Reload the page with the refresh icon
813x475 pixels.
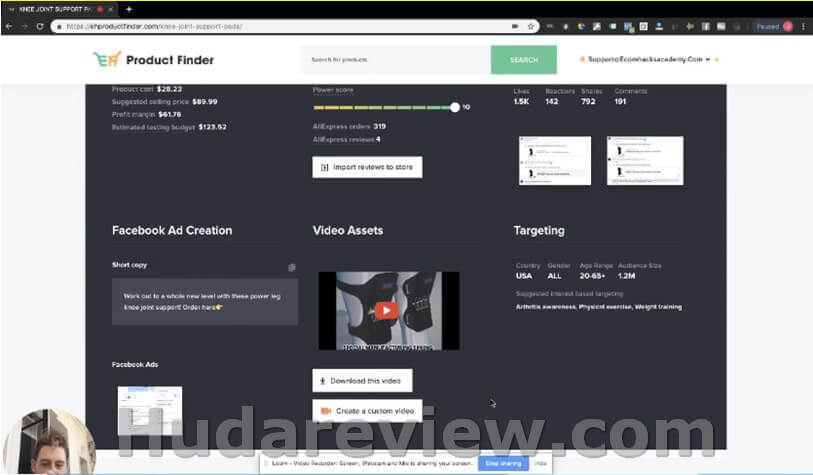point(40,26)
